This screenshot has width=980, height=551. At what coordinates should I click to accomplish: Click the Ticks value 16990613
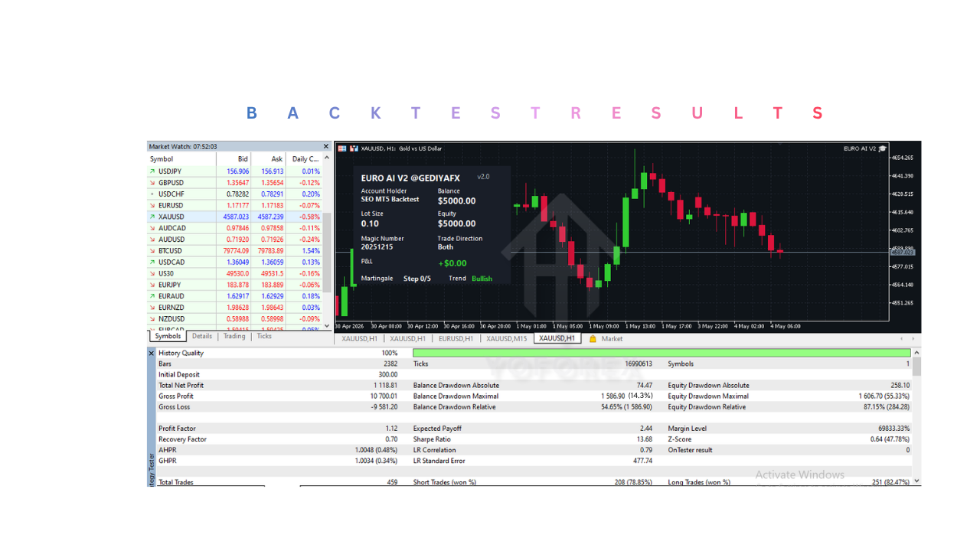click(639, 364)
